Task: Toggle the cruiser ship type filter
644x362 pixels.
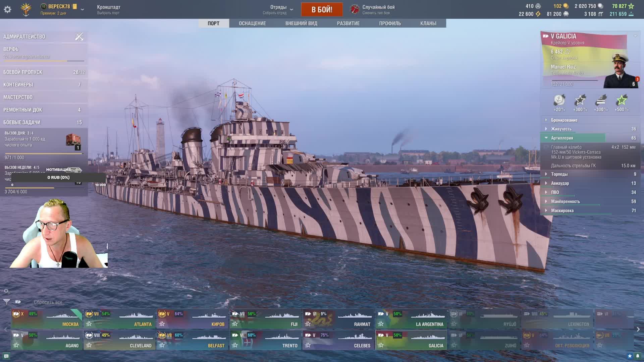Action: pyautogui.click(x=18, y=302)
